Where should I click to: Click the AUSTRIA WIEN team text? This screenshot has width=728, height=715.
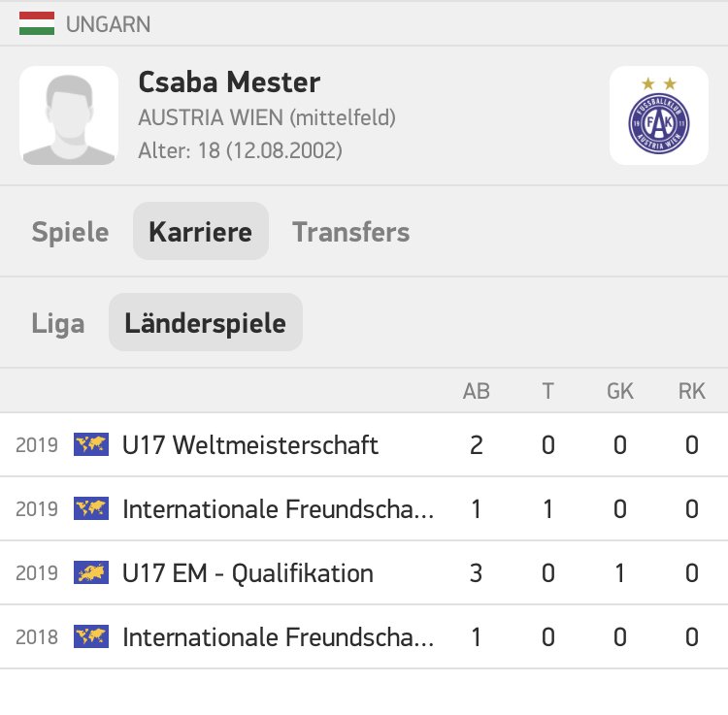211,117
